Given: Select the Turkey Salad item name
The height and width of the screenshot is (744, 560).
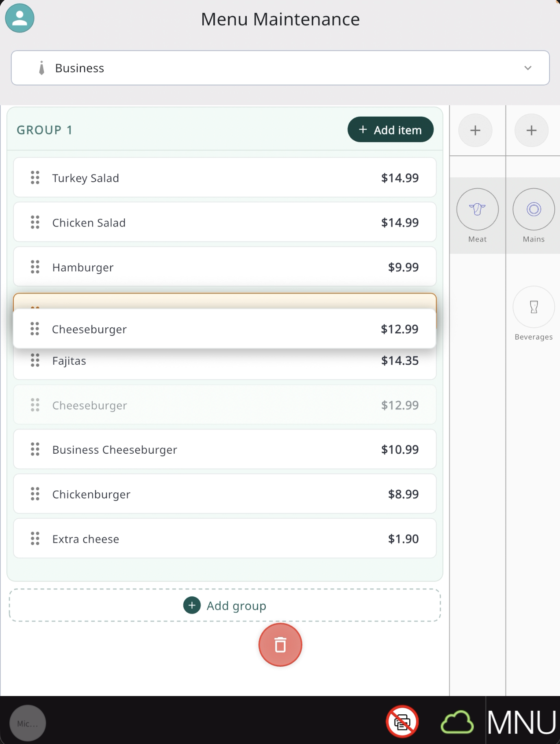Looking at the screenshot, I should (x=86, y=178).
